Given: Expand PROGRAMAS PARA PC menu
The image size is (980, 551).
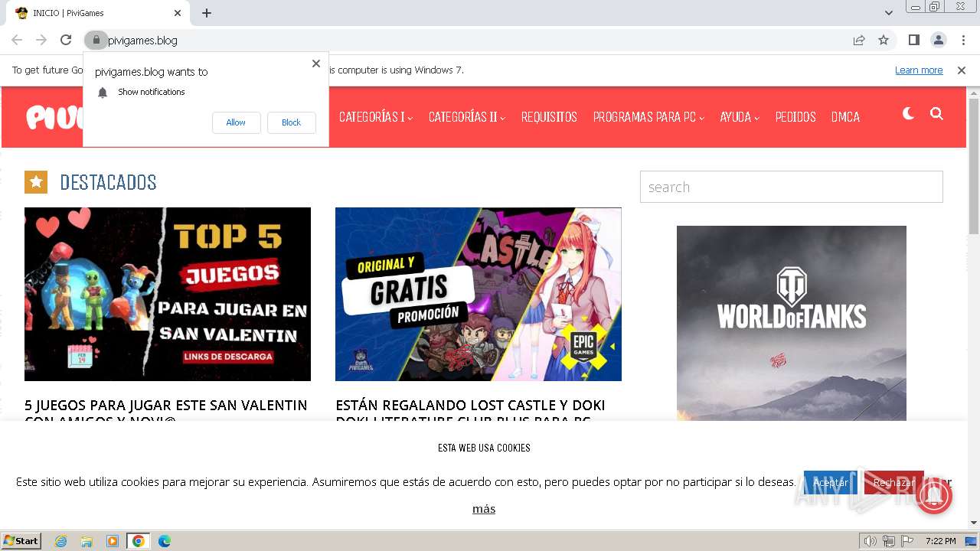Looking at the screenshot, I should coord(648,117).
